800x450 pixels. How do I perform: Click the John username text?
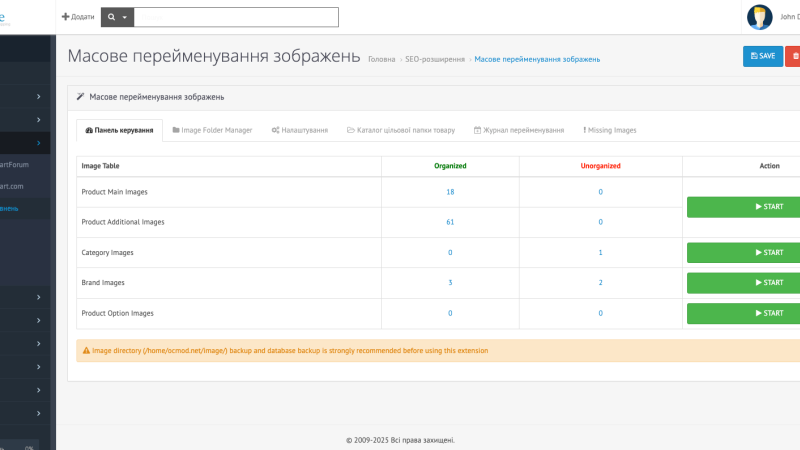point(790,17)
